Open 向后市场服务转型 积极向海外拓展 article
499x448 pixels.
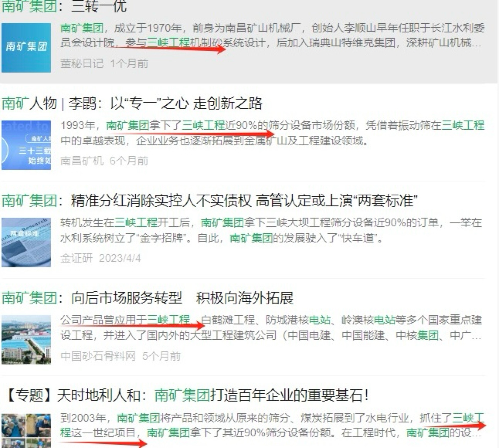coord(148,298)
